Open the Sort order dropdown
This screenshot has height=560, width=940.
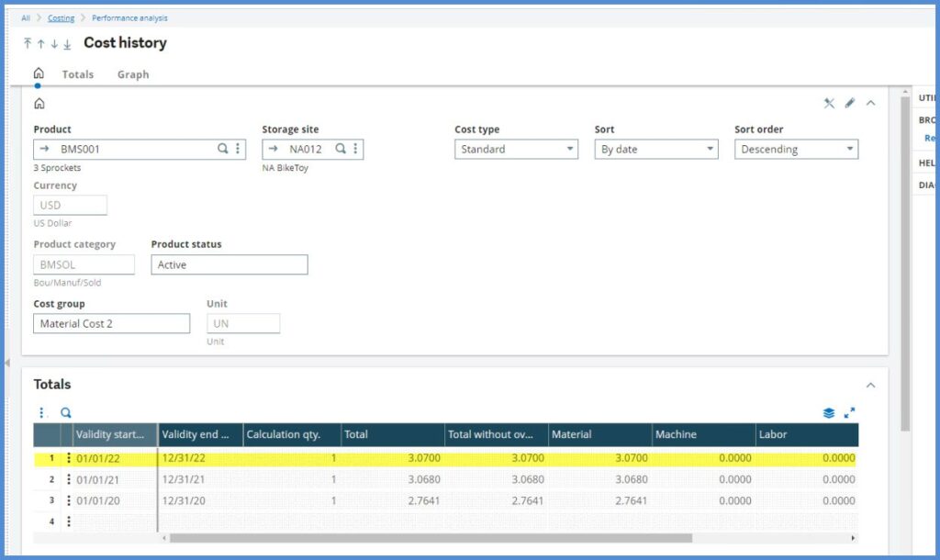(796, 149)
